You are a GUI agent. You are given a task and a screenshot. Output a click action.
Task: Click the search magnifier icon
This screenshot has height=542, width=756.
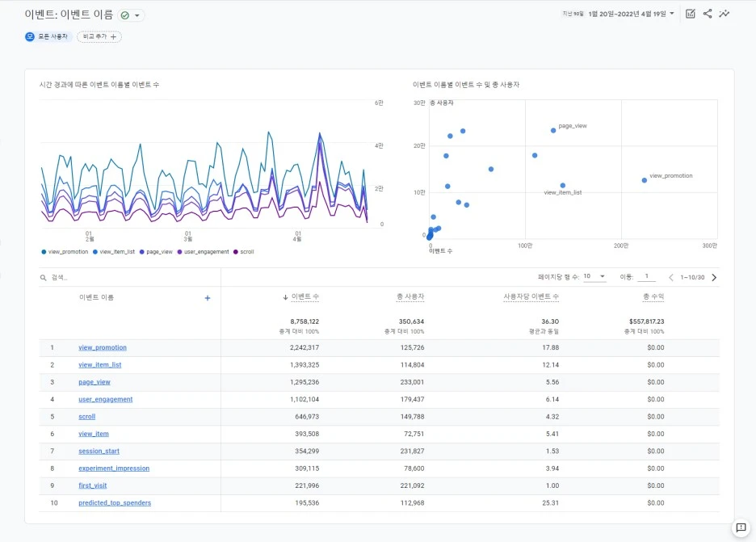pos(44,278)
